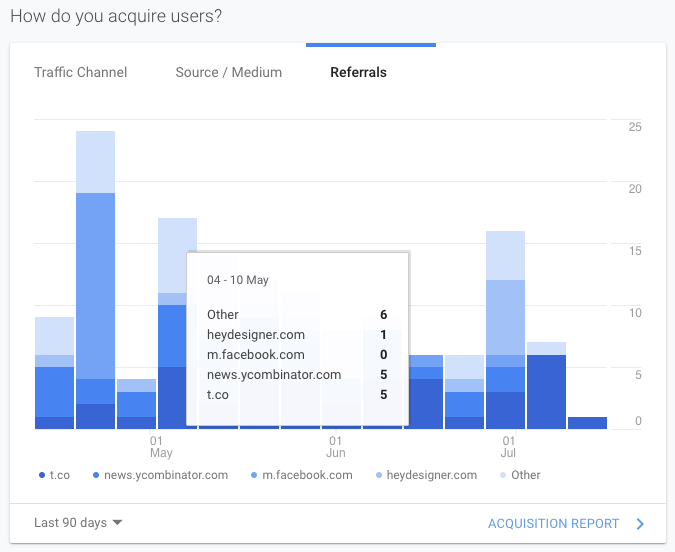Open the Last 90 days dropdown
Viewport: 675px width, 552px height.
point(78,522)
